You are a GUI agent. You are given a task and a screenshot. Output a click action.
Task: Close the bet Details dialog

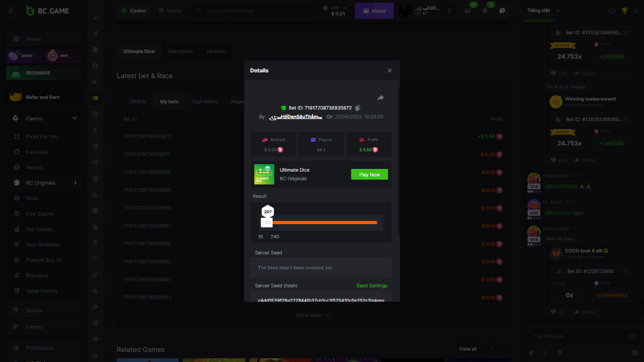[390, 70]
